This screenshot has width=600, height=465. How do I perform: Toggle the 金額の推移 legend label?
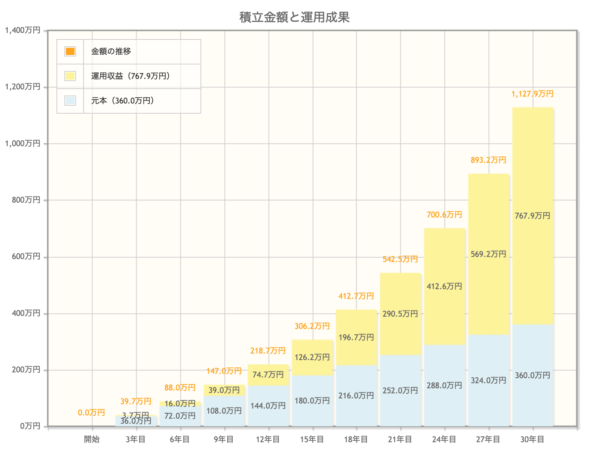111,51
